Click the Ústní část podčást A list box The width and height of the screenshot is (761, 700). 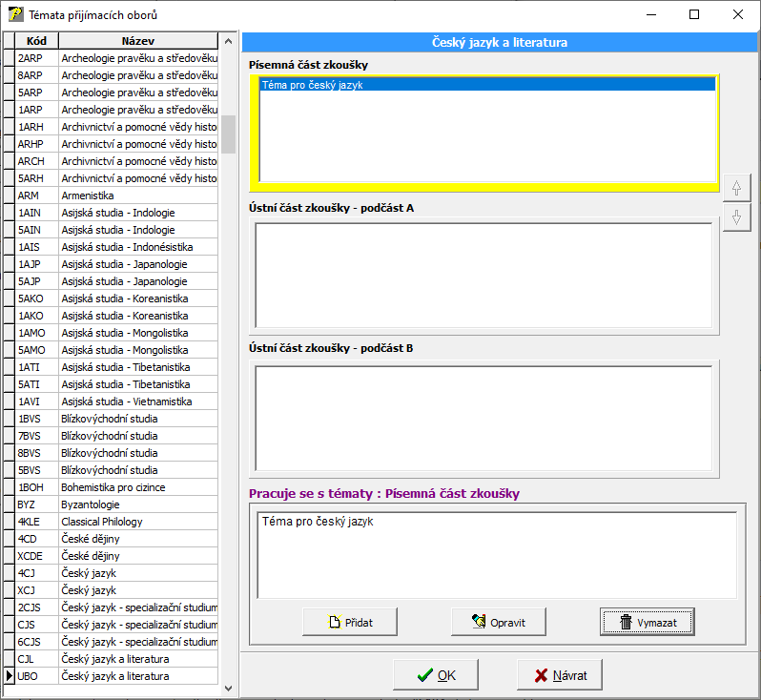(x=483, y=276)
